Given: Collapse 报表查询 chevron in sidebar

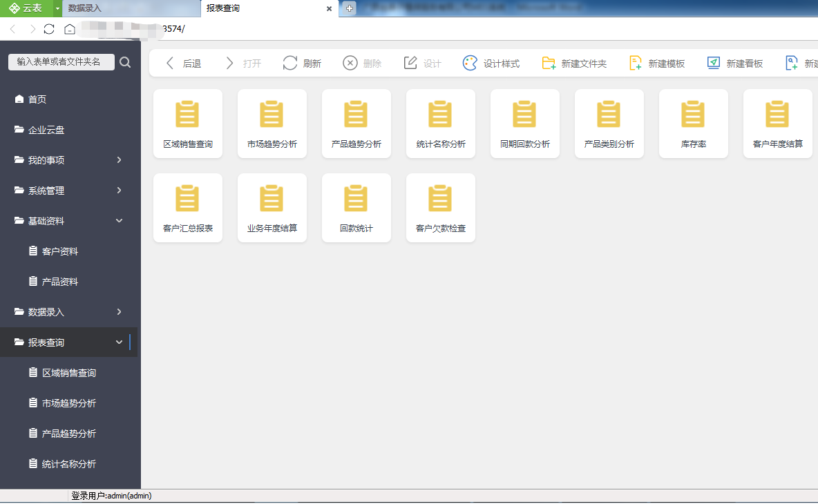Looking at the screenshot, I should click(x=119, y=342).
